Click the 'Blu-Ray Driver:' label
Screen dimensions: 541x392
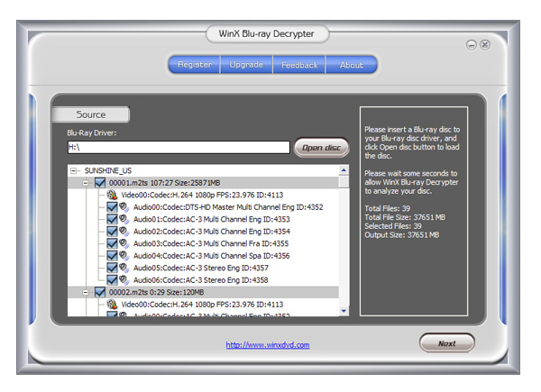coord(92,133)
